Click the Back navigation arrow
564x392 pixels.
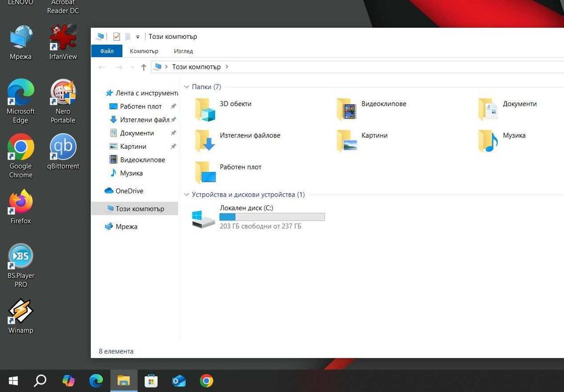click(x=102, y=67)
